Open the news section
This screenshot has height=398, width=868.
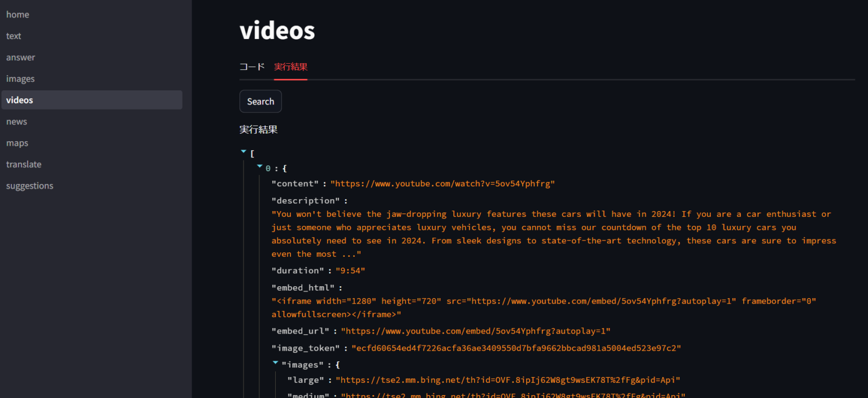[16, 121]
